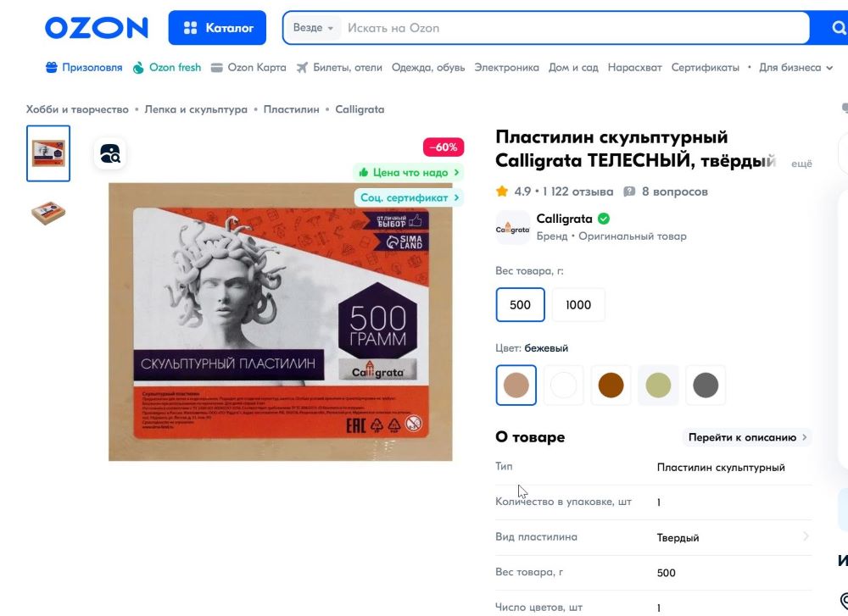Open image search icon over product photo
Screen dimensions: 848x616
110,154
